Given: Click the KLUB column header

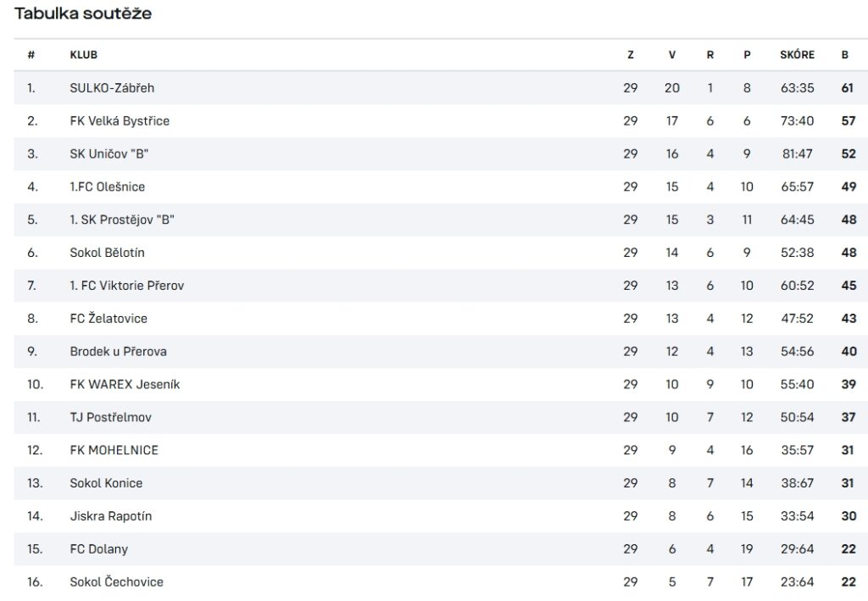Looking at the screenshot, I should point(84,55).
